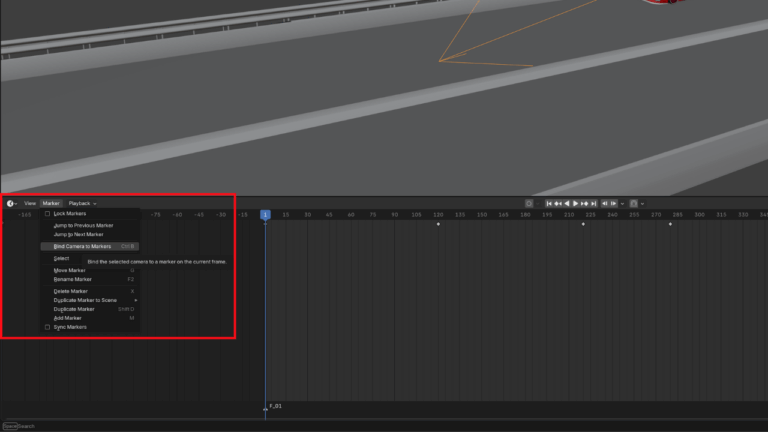Click frame 60 on the timeline ruler

[x=351, y=215]
